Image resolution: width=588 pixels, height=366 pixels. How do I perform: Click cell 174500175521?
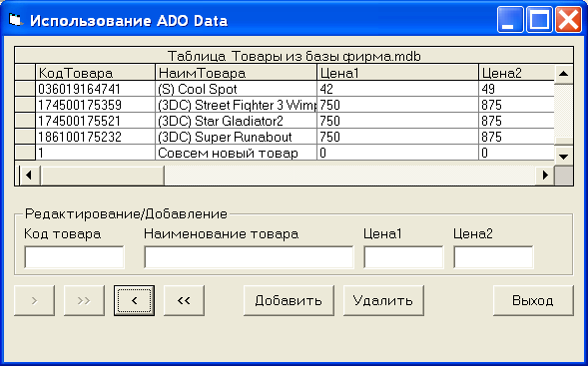click(95, 121)
